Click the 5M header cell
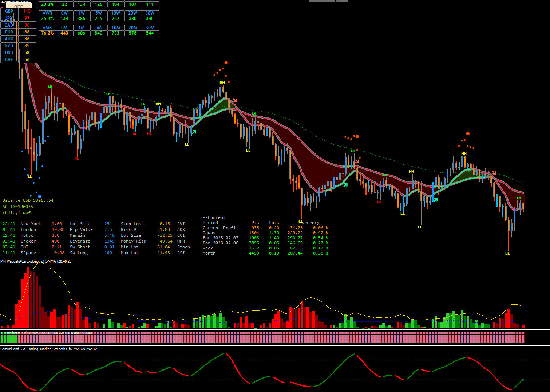Screen dimensions: 550x392 [99, 28]
